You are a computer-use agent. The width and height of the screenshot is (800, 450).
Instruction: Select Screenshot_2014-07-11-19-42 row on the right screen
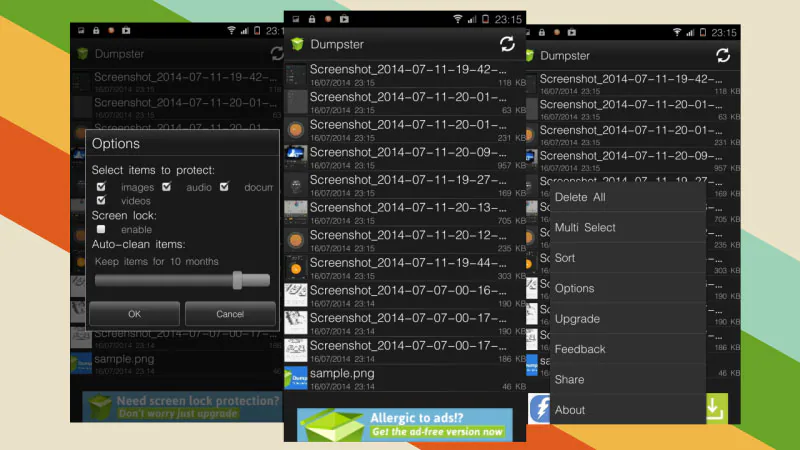pyautogui.click(x=633, y=84)
